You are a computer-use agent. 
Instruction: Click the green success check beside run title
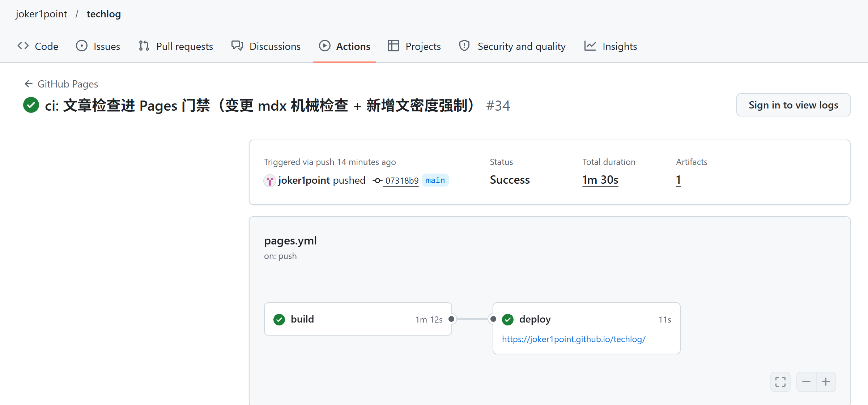pos(31,105)
